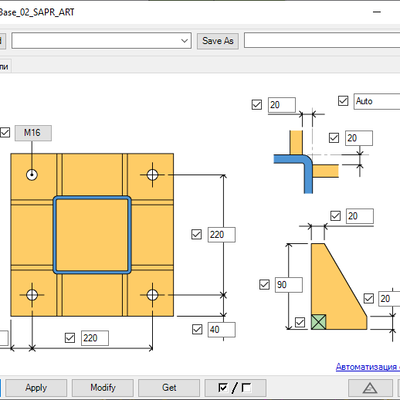
Task: Click the Apply button
Action: coord(36,388)
